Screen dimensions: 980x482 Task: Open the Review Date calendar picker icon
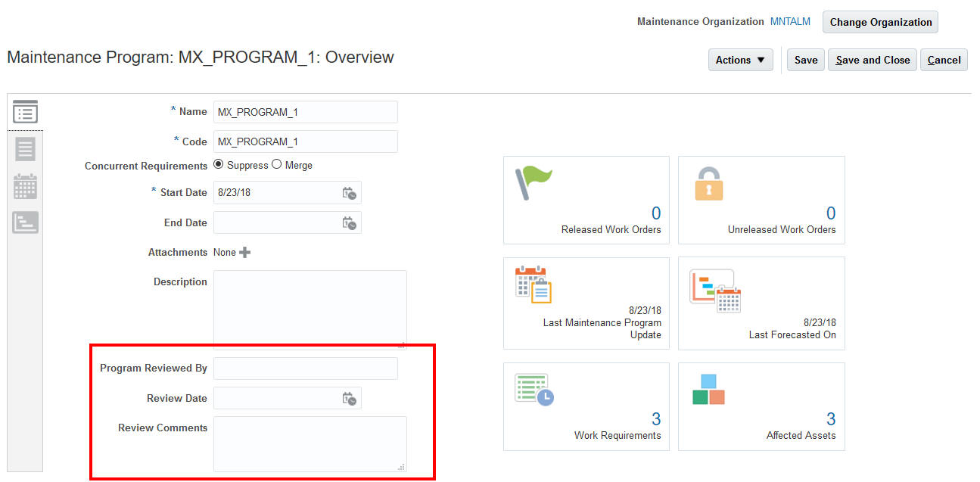click(x=349, y=399)
